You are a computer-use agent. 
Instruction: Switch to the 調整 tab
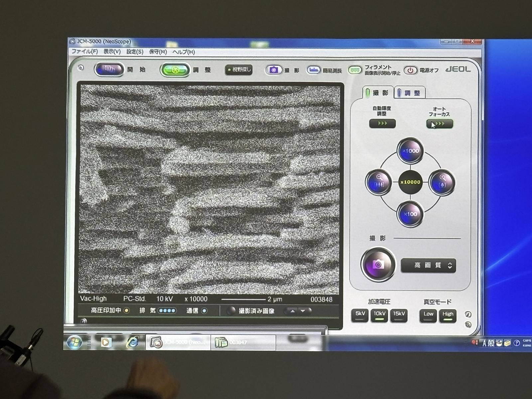(410, 93)
